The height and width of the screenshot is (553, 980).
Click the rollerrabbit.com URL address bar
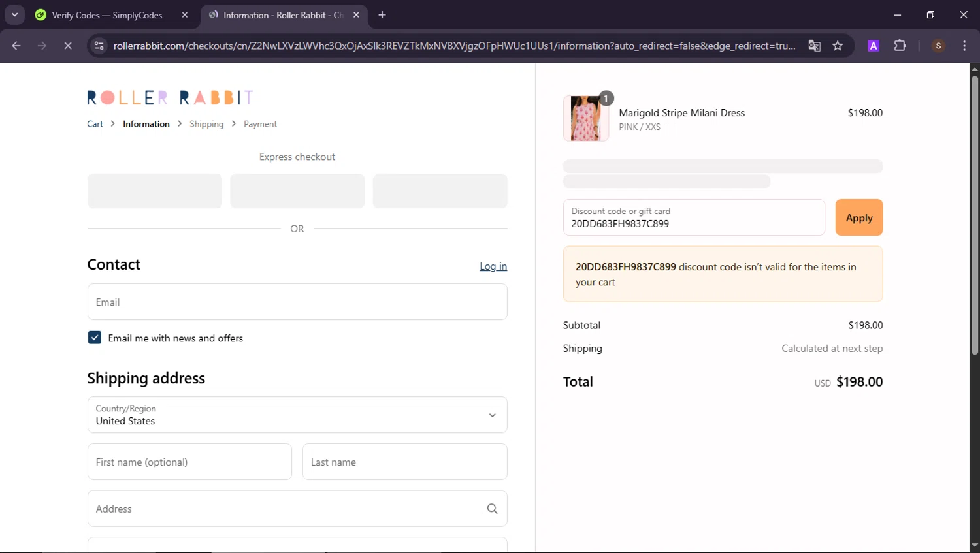tap(454, 46)
